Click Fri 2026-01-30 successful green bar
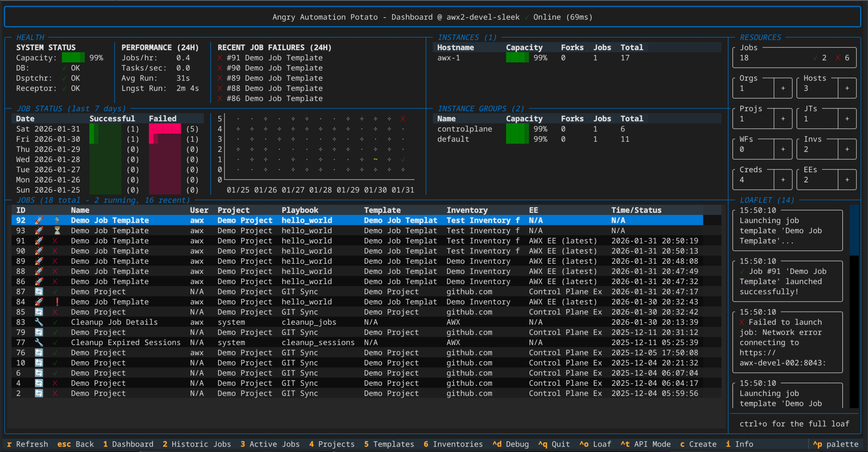 (x=105, y=139)
